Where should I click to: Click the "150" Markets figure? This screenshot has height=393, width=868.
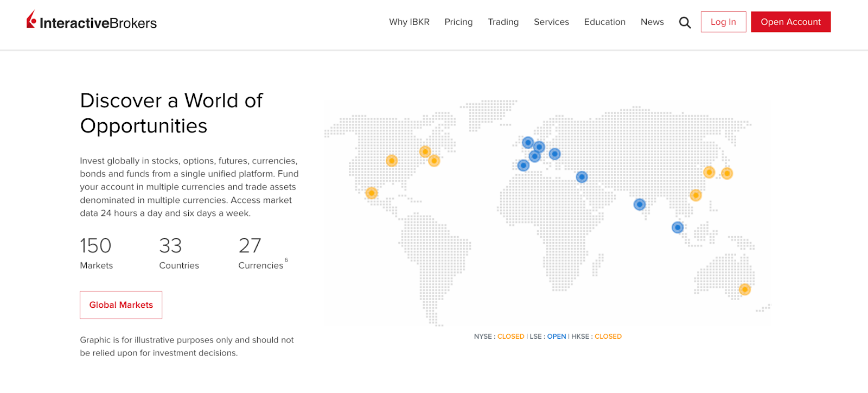(95, 246)
